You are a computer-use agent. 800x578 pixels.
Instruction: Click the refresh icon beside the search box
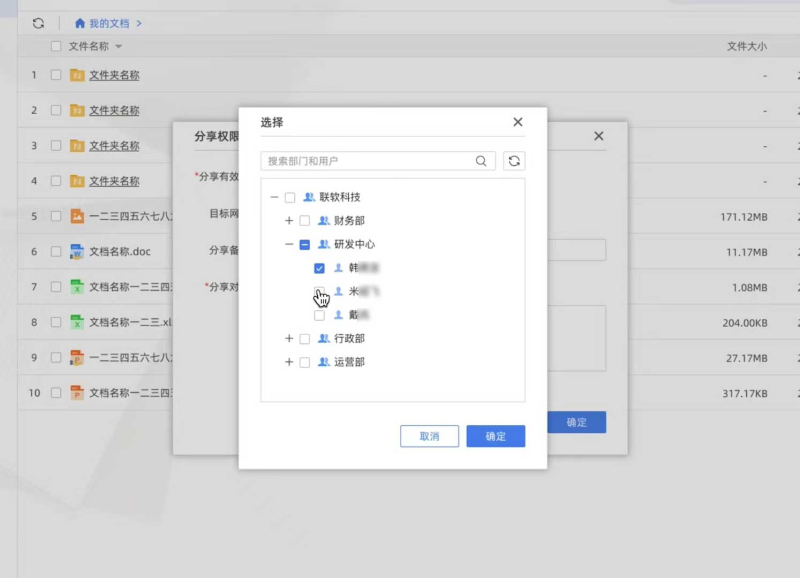[514, 161]
